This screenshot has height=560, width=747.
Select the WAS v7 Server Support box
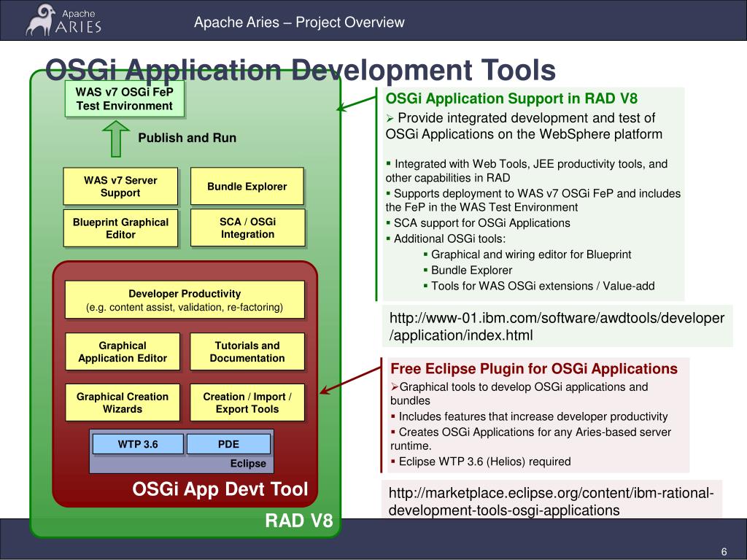120,186
